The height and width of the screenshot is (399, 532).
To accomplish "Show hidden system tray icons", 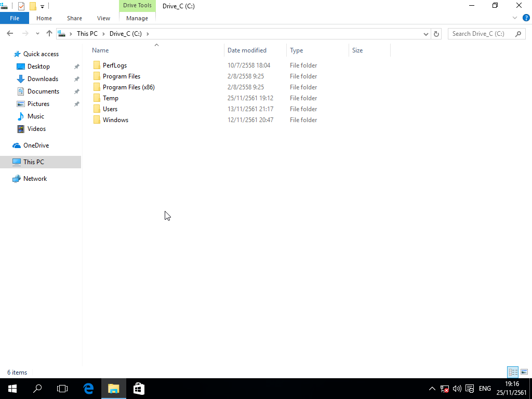I will pyautogui.click(x=432, y=389).
